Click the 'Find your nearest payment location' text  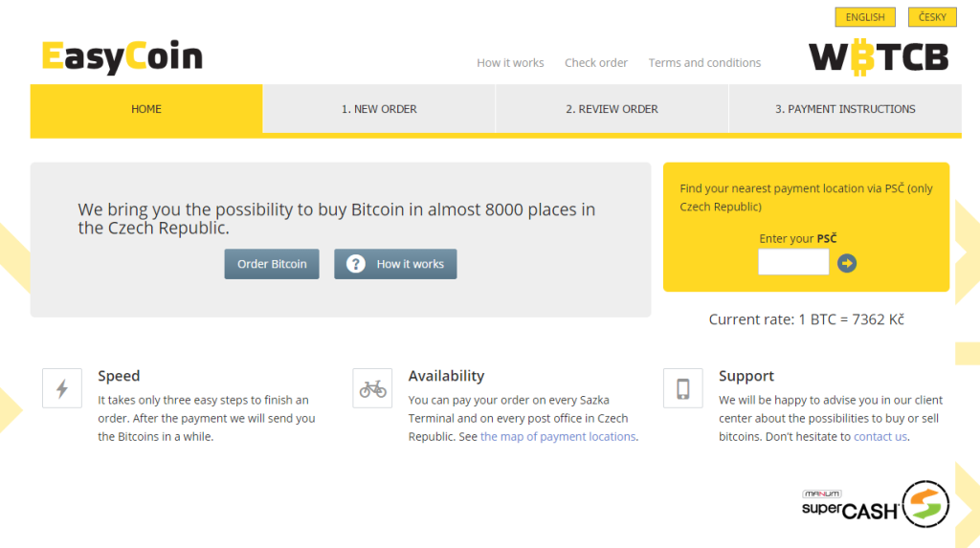coord(806,197)
